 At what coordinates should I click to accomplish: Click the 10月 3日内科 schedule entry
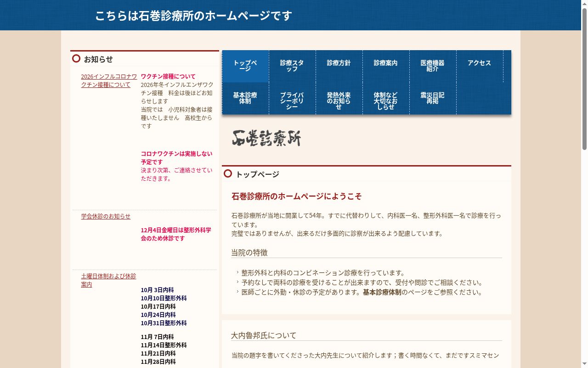click(158, 290)
